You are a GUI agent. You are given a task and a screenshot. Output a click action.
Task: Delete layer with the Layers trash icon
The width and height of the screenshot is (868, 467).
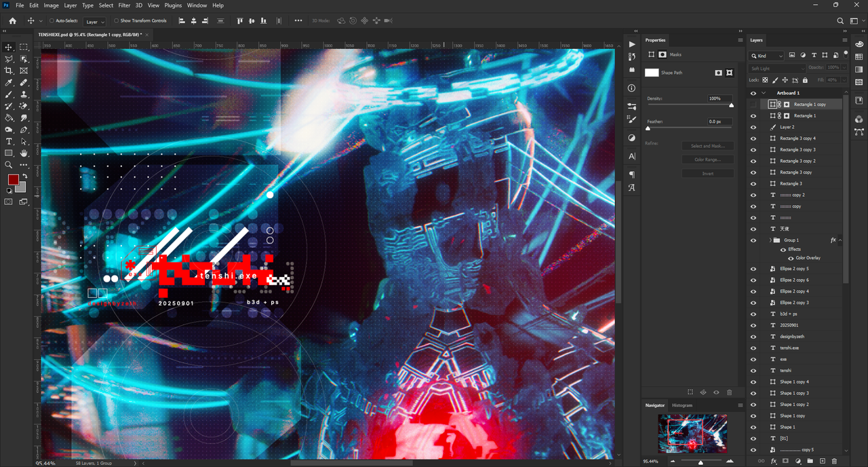[x=834, y=461]
